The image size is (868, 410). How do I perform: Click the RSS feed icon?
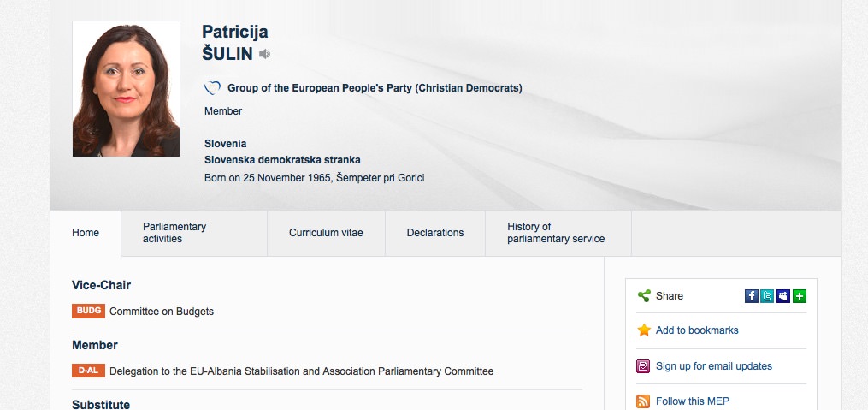pyautogui.click(x=644, y=401)
